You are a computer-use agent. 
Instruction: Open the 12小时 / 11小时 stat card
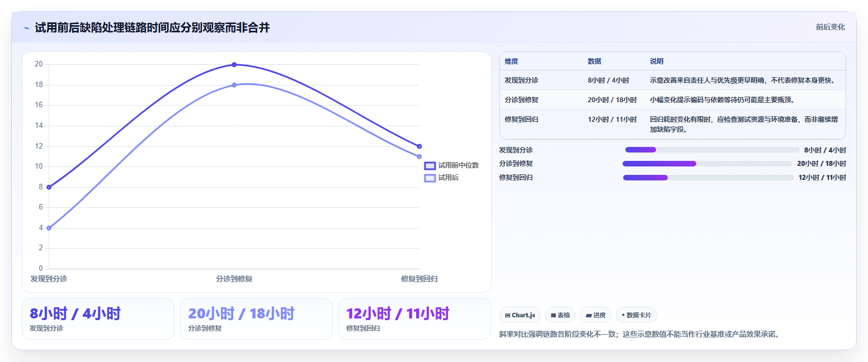(415, 319)
